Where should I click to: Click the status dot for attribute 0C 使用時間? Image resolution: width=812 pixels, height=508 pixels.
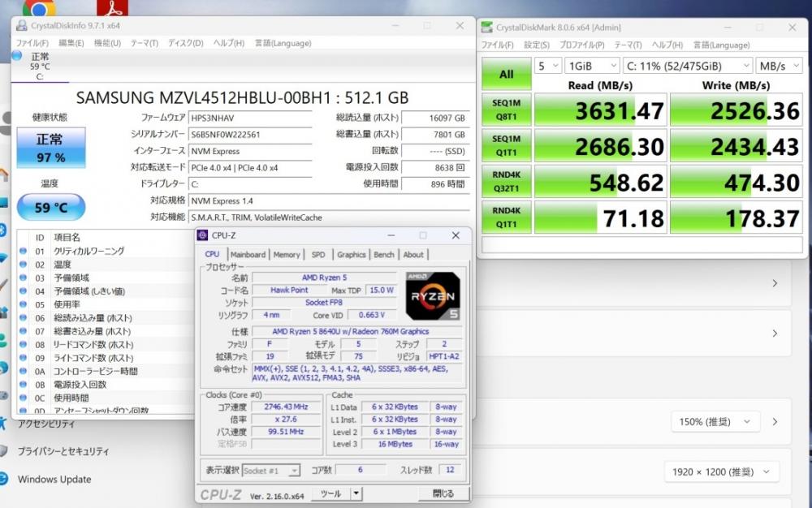[24, 398]
